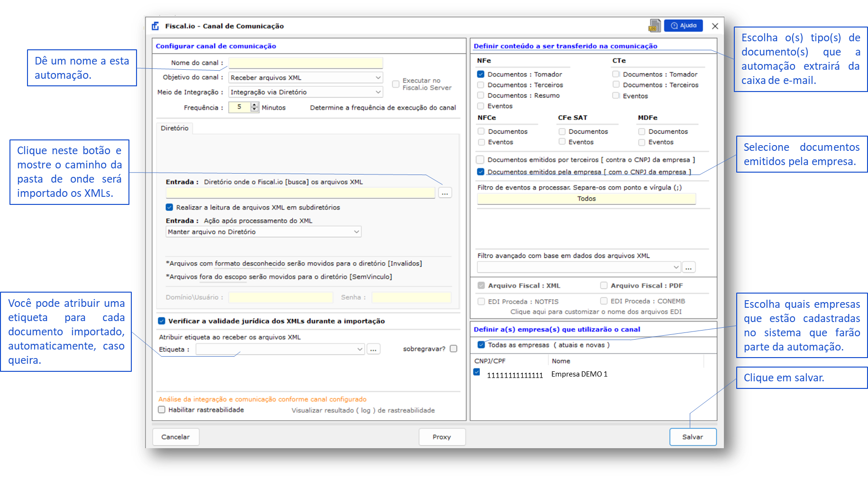Toggle Todas as empresas checkbox
Image resolution: width=868 pixels, height=479 pixels.
481,345
